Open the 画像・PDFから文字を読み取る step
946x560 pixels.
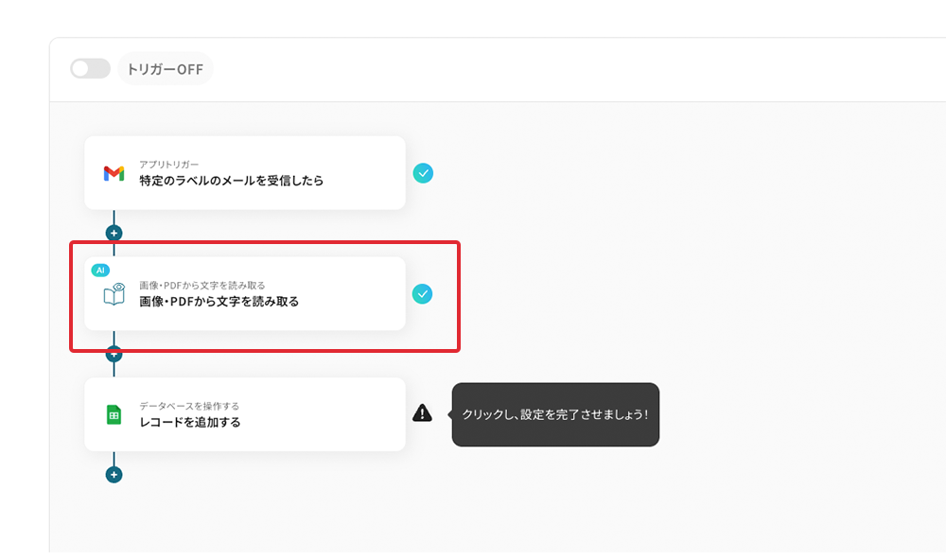(245, 294)
